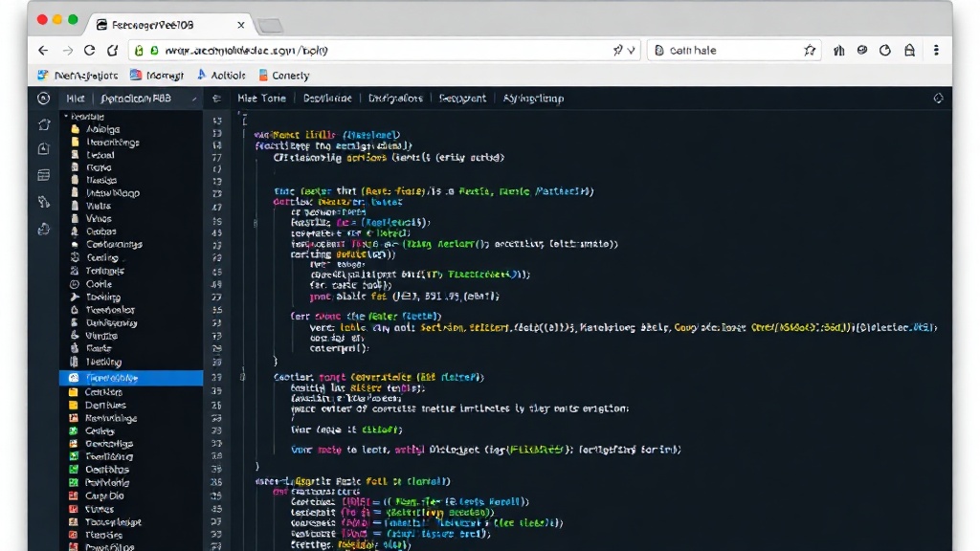980x551 pixels.
Task: Click the table-layout icon in the left sidebar
Action: 44,176
